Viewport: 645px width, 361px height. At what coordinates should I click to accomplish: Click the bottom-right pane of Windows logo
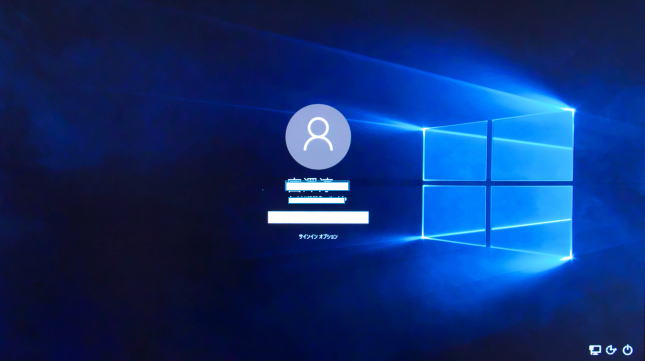(531, 220)
